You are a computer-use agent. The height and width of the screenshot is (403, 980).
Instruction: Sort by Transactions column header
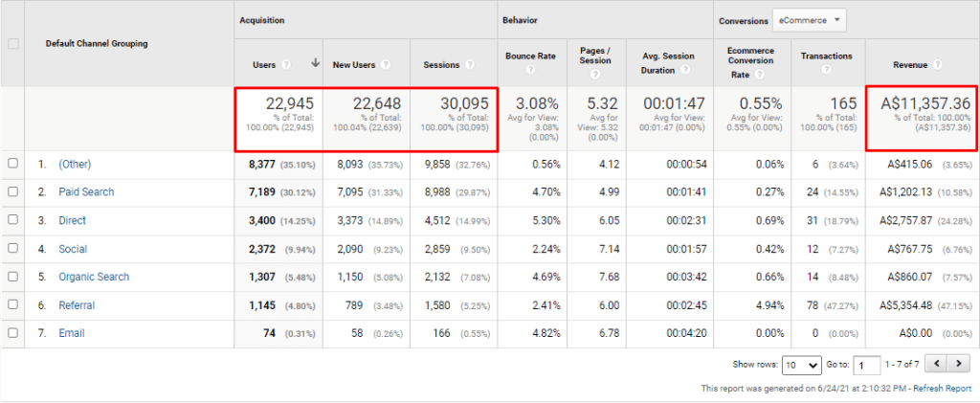pyautogui.click(x=826, y=56)
